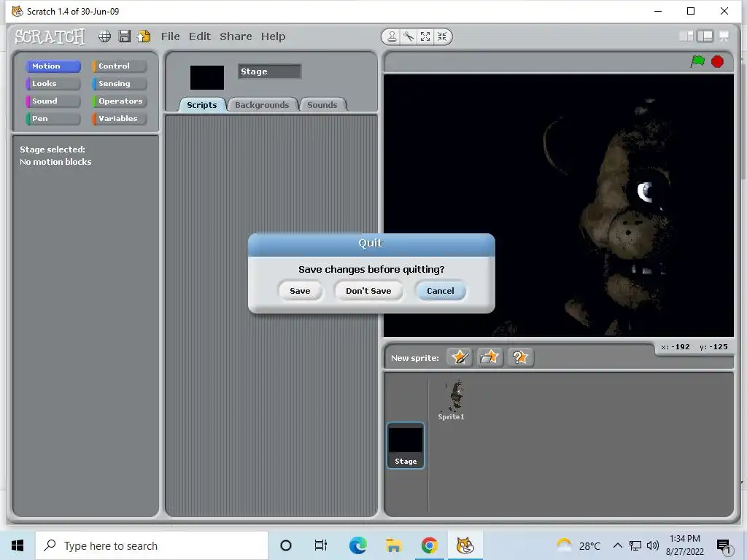Select the Looks block category

coord(53,84)
